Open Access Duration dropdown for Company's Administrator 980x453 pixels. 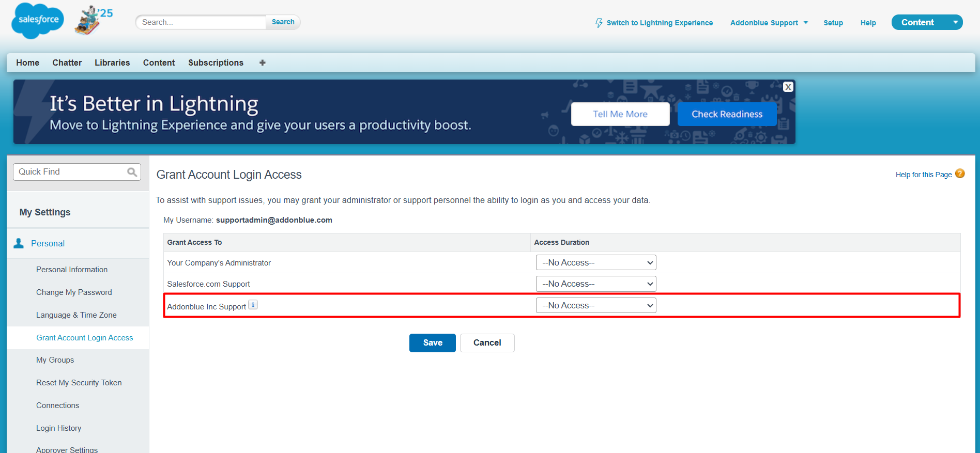click(x=596, y=262)
